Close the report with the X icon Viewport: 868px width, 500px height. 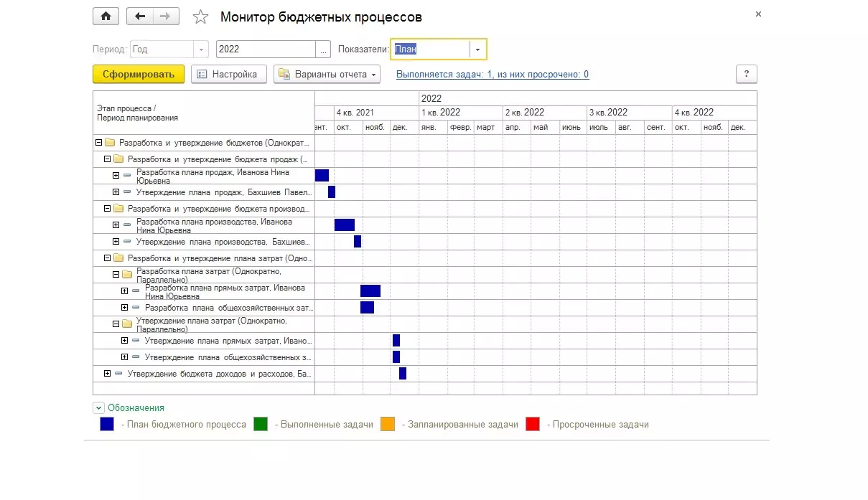(x=758, y=14)
